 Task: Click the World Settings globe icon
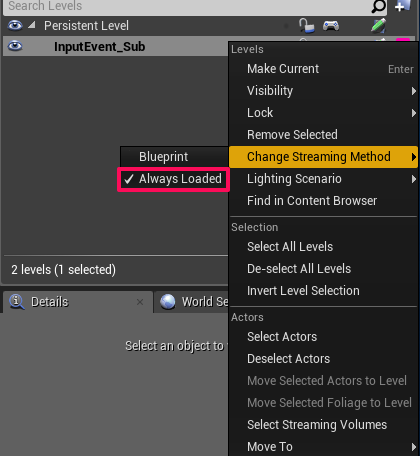(168, 302)
